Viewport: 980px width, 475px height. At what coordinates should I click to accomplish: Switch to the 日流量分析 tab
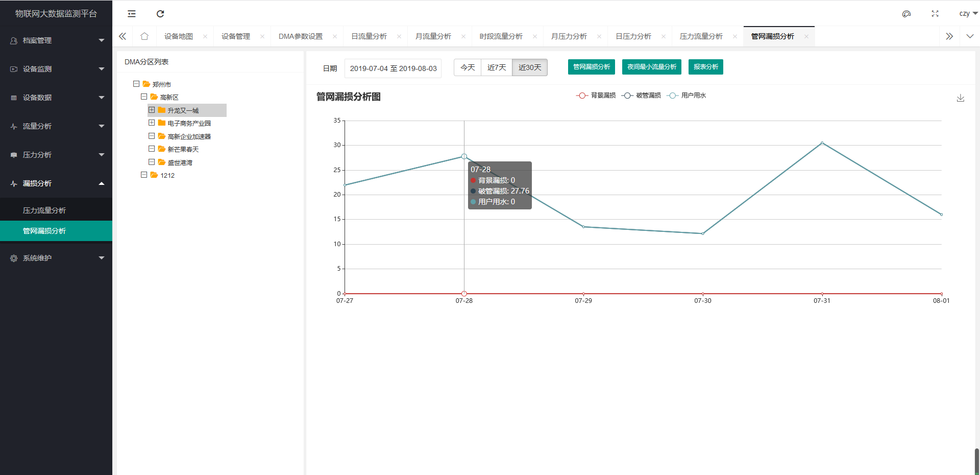coord(369,36)
